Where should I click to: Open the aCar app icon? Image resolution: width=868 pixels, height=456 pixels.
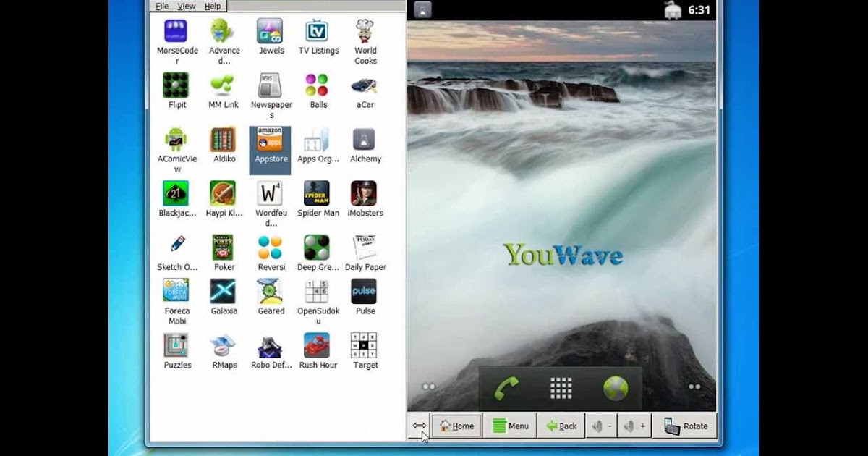pyautogui.click(x=365, y=85)
